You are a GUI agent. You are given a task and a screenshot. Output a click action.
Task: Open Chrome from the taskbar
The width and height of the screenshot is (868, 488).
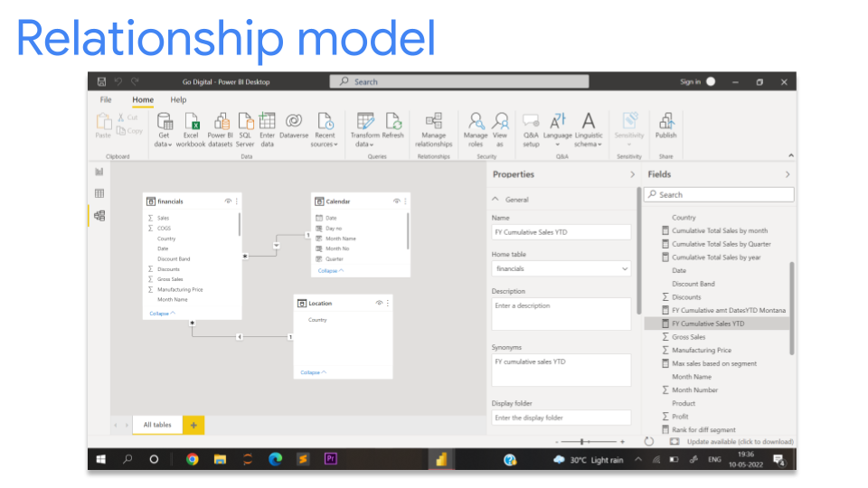pos(192,459)
